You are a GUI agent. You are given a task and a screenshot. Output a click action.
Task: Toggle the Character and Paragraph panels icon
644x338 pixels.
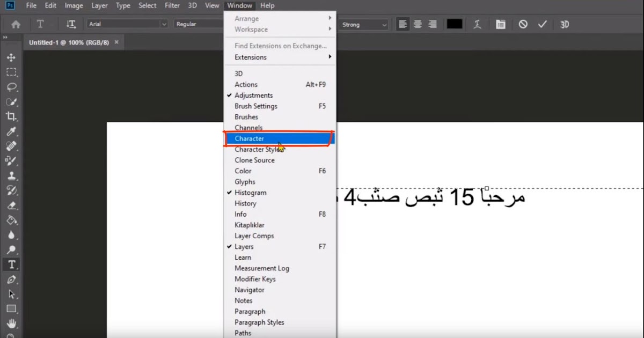coord(500,24)
